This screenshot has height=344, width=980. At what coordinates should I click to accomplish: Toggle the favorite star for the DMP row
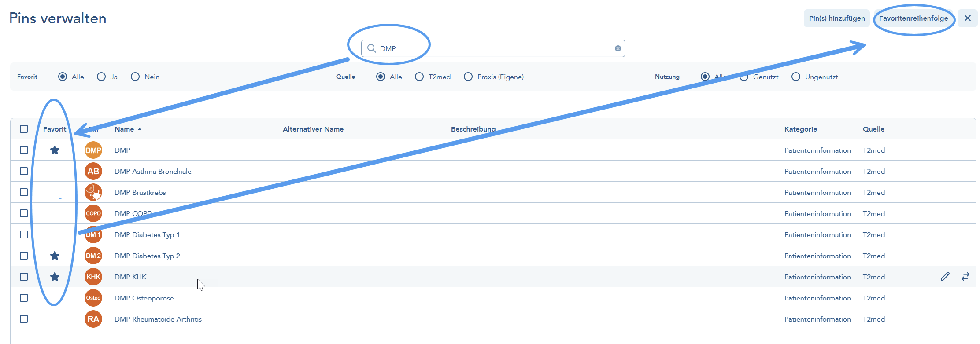pyautogui.click(x=55, y=150)
